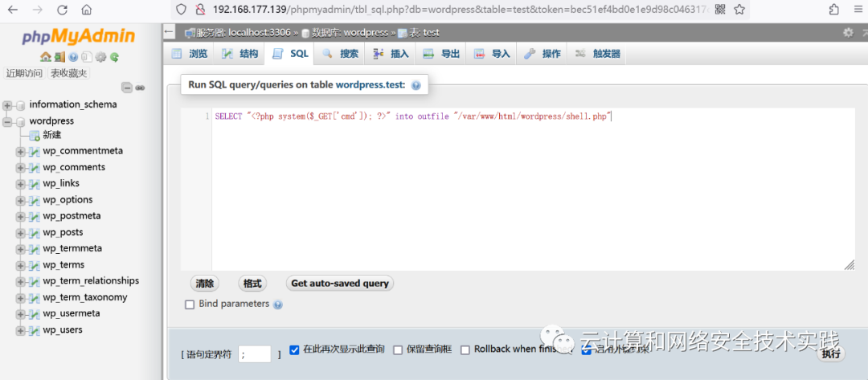Click the wp_users table icon

click(35, 330)
